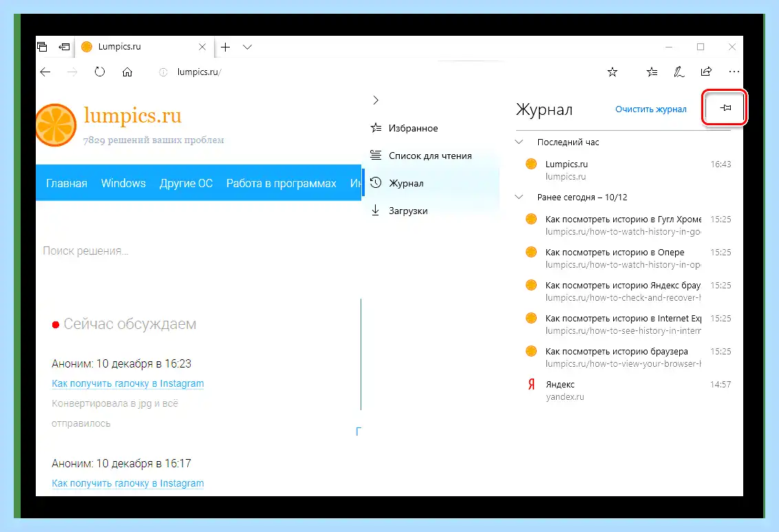Image resolution: width=779 pixels, height=532 pixels.
Task: Open the tabs you've set aside
Action: pyautogui.click(x=42, y=47)
